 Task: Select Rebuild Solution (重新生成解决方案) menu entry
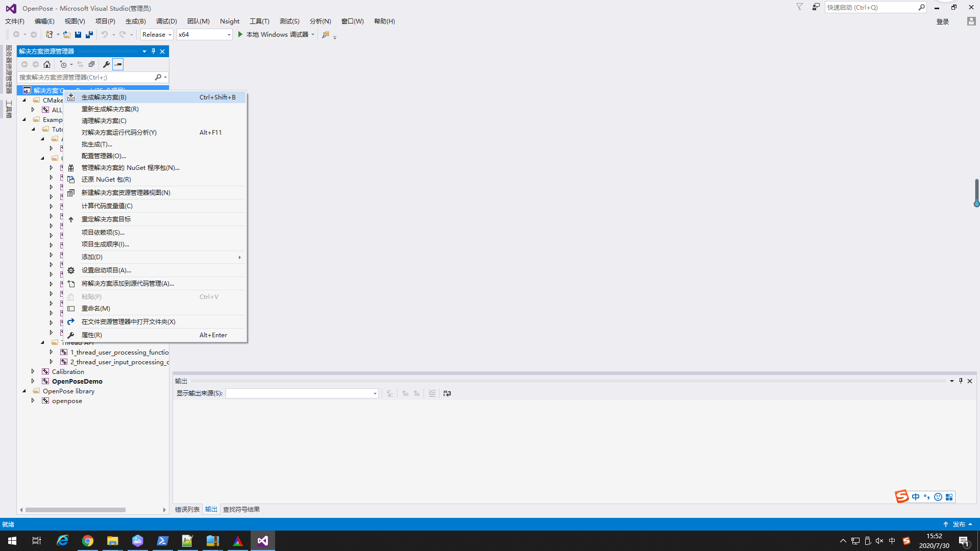[x=110, y=109]
